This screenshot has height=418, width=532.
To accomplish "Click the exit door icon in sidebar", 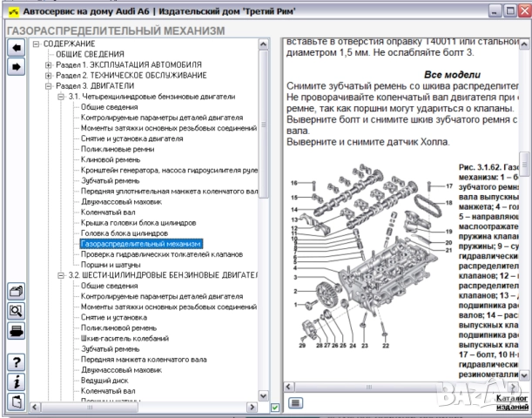I will [15, 401].
